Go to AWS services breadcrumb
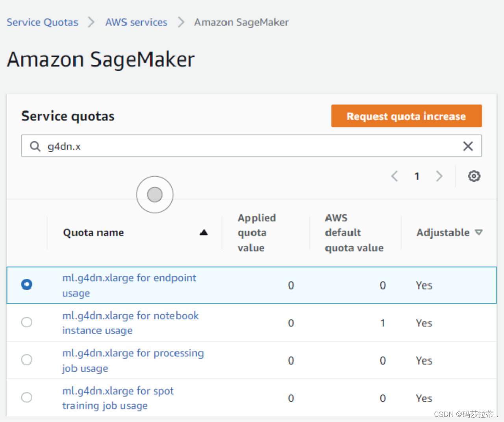Viewport: 504px width, 422px height. pos(136,22)
